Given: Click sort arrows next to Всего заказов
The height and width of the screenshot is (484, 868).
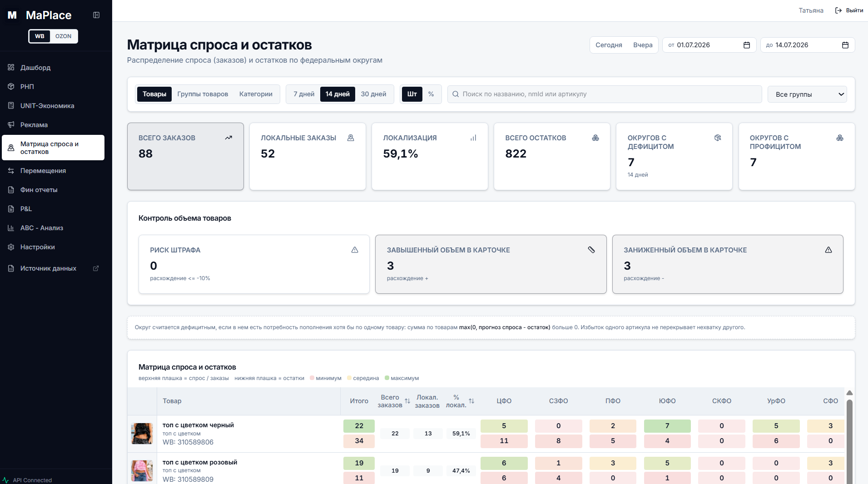Looking at the screenshot, I should [407, 401].
